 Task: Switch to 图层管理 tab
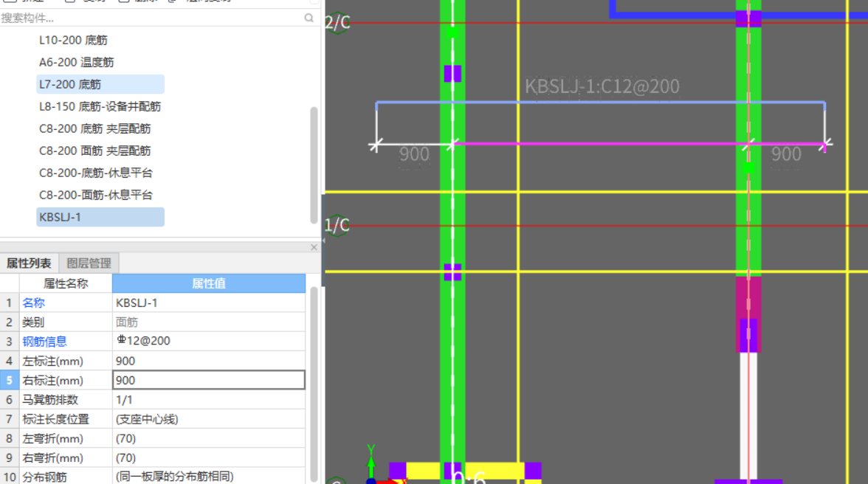coord(89,263)
